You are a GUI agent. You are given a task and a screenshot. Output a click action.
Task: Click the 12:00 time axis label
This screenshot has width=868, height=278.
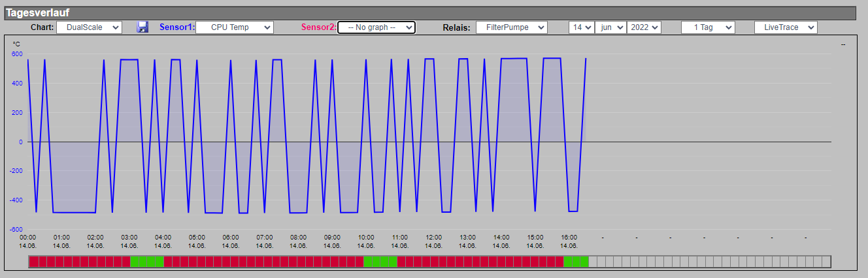433,238
